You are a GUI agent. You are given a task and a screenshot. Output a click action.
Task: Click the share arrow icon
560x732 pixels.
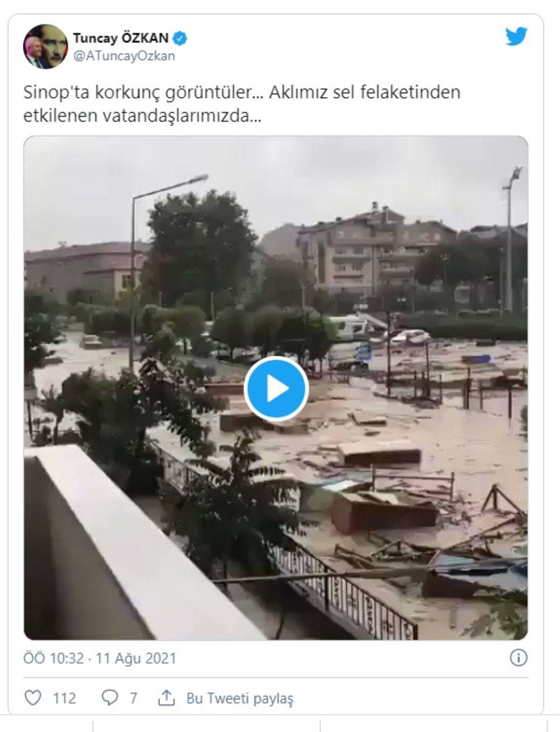coord(167,698)
